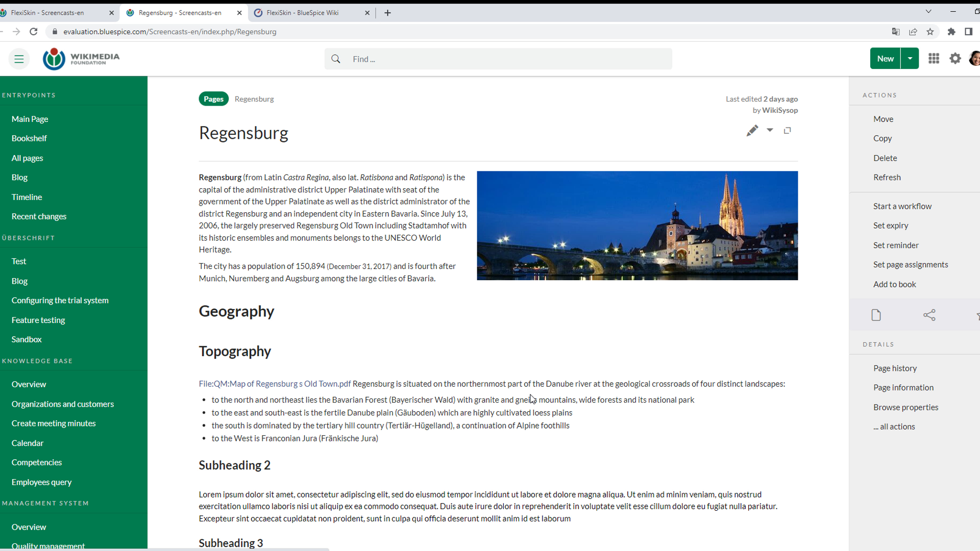Focus the Find search field
The image size is (980, 551).
(498, 59)
